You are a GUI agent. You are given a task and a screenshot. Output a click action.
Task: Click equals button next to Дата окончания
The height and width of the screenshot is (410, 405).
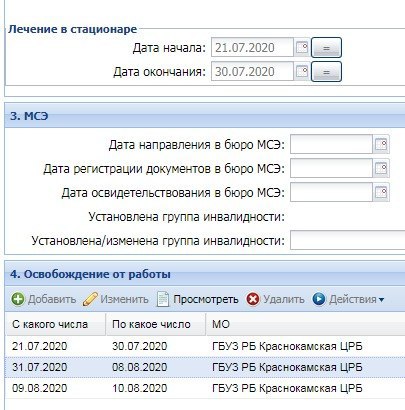click(326, 72)
